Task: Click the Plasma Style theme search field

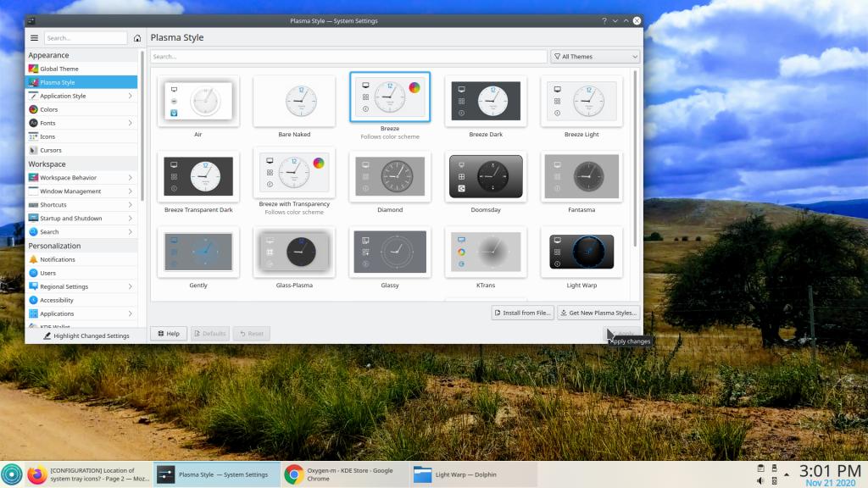Action: (348, 57)
